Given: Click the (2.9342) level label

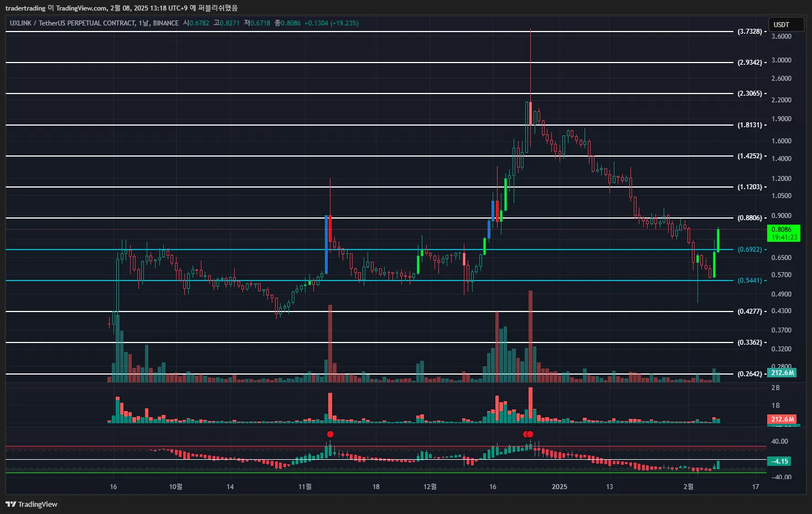Looking at the screenshot, I should (749, 63).
